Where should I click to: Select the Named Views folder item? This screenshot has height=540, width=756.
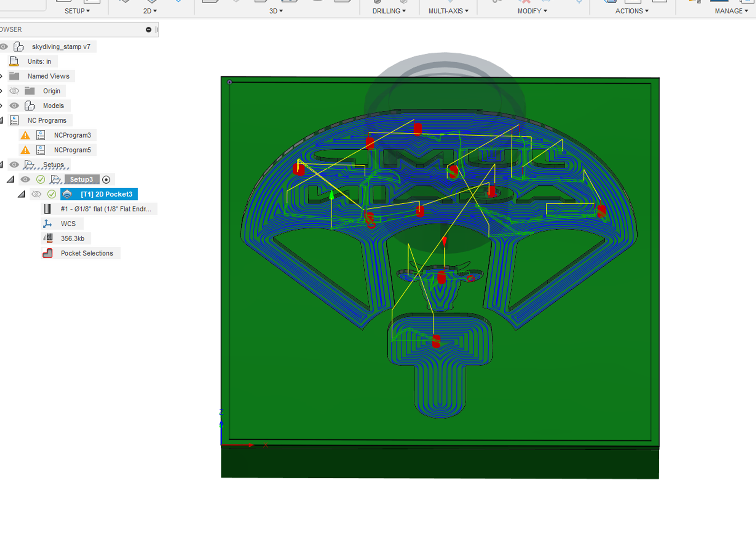(48, 76)
